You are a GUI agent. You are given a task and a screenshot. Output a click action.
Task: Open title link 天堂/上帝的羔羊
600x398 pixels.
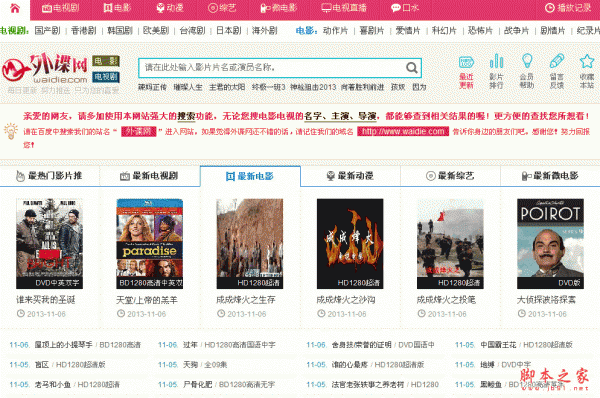(x=147, y=300)
